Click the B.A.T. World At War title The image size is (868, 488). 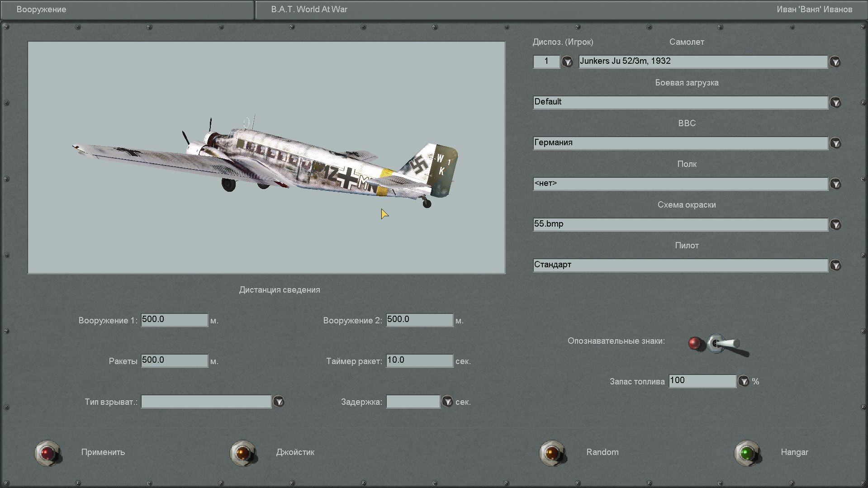pyautogui.click(x=309, y=9)
